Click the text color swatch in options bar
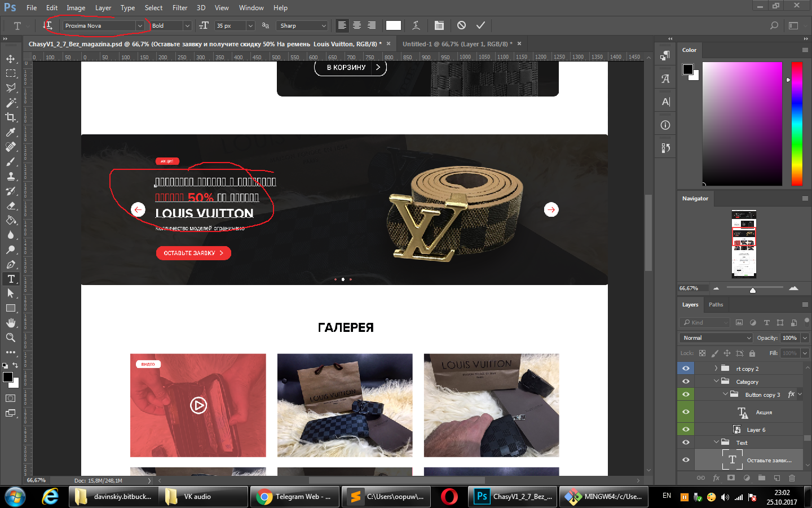The width and height of the screenshot is (812, 508). click(393, 25)
